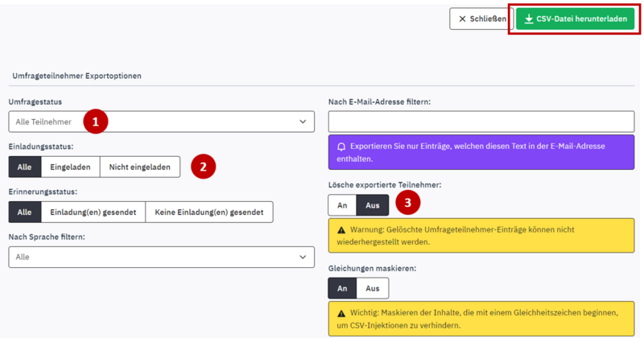Turn An Lösche exportierte Teilnehmer
Image resolution: width=644 pixels, height=338 pixels.
[x=342, y=205]
